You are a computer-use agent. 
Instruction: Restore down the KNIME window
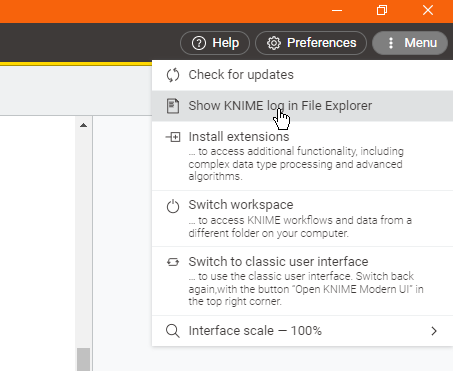[x=382, y=10]
